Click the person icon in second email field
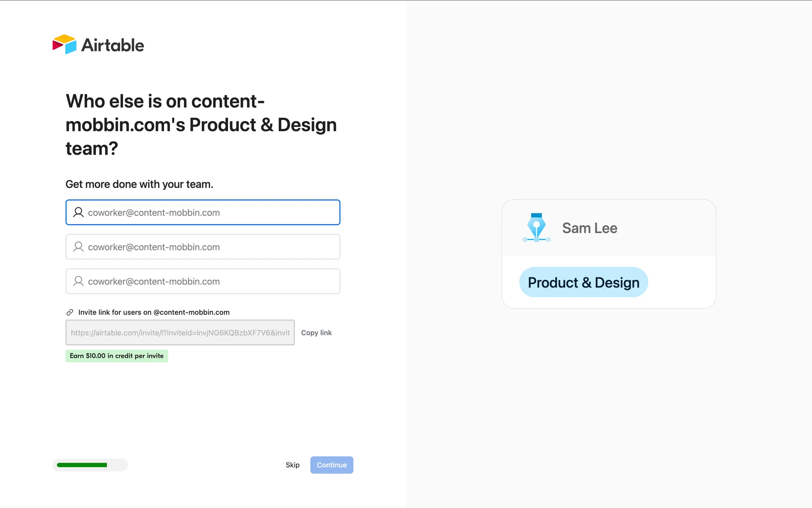The width and height of the screenshot is (812, 508). pos(78,247)
